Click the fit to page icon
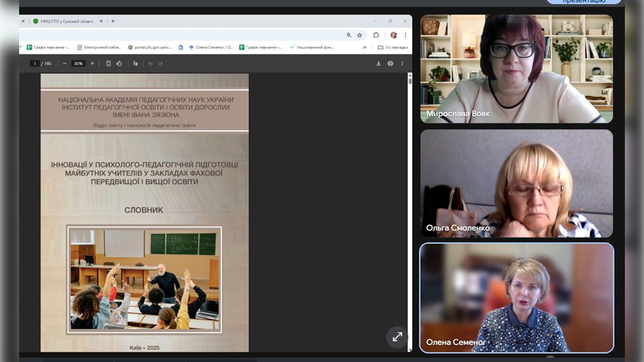Viewport: 644px width, 362px height. [108, 63]
